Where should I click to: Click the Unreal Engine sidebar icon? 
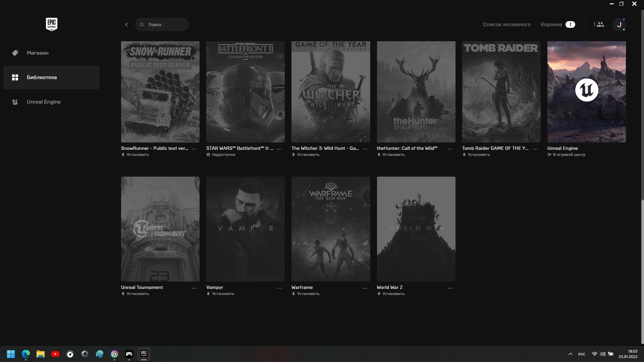coord(15,102)
